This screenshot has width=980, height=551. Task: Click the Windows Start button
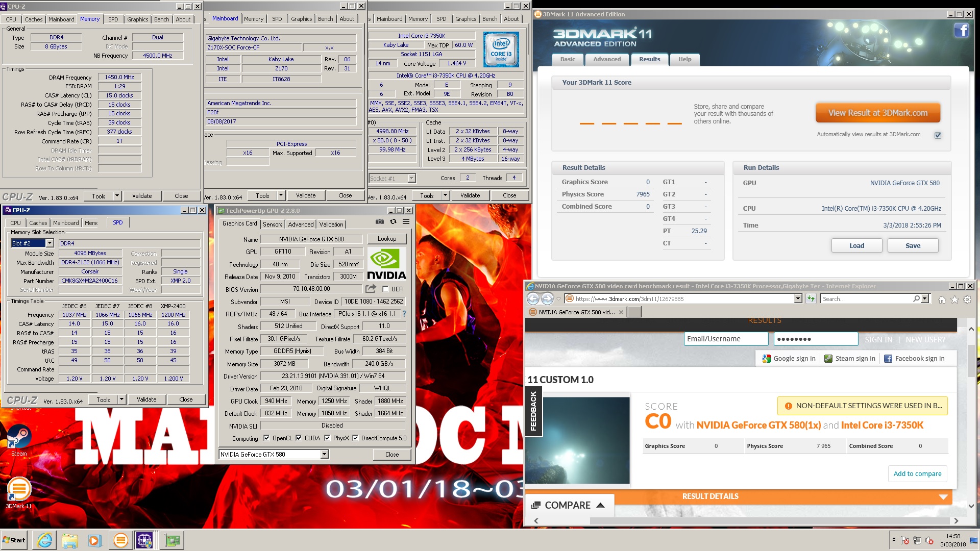point(14,540)
